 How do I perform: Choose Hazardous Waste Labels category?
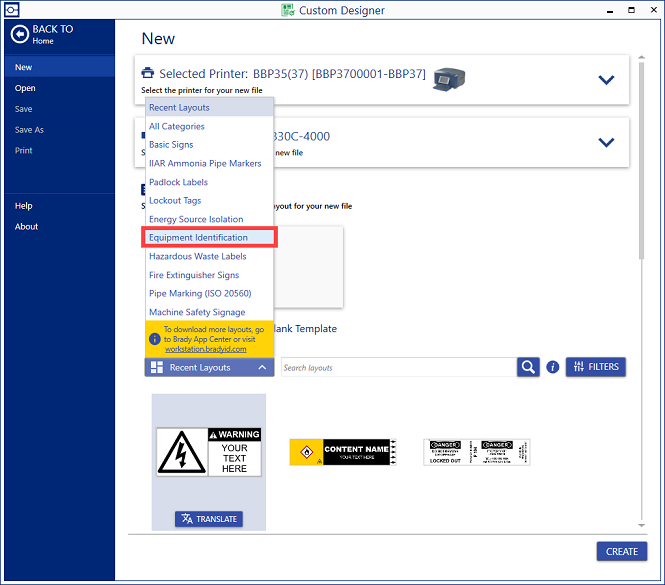[x=210, y=256]
